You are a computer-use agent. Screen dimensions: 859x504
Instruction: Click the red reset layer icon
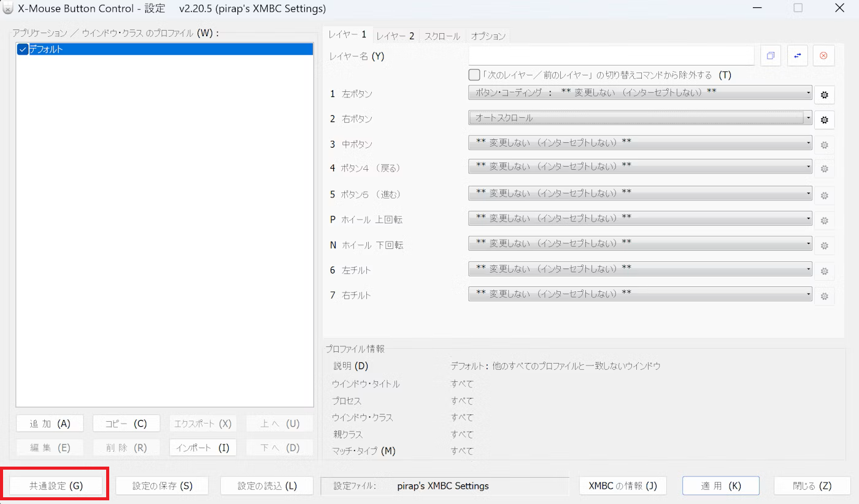(823, 56)
